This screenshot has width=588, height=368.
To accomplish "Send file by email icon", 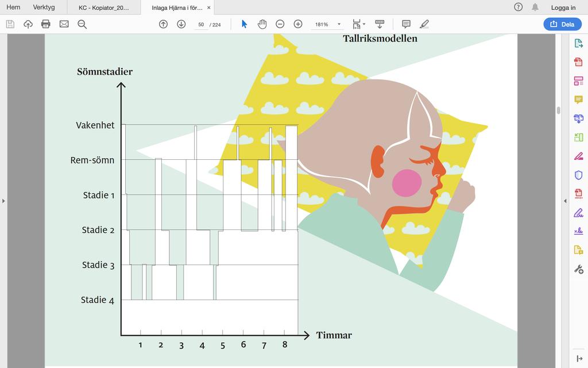I will coord(64,24).
